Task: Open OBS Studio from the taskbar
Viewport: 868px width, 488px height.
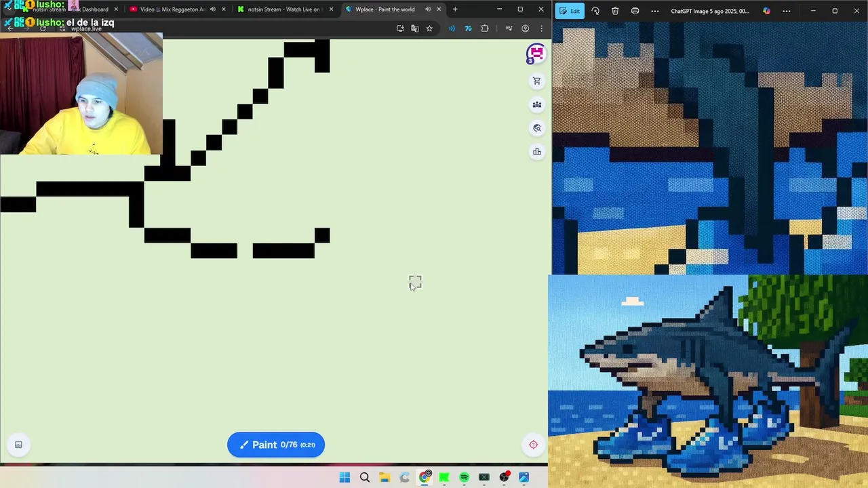Action: (x=504, y=477)
